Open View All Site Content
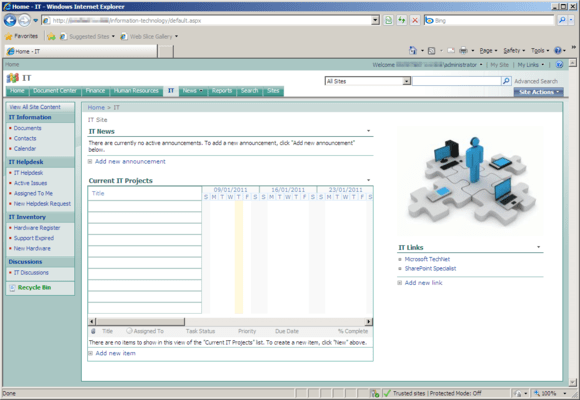The height and width of the screenshot is (400, 580). coord(35,107)
